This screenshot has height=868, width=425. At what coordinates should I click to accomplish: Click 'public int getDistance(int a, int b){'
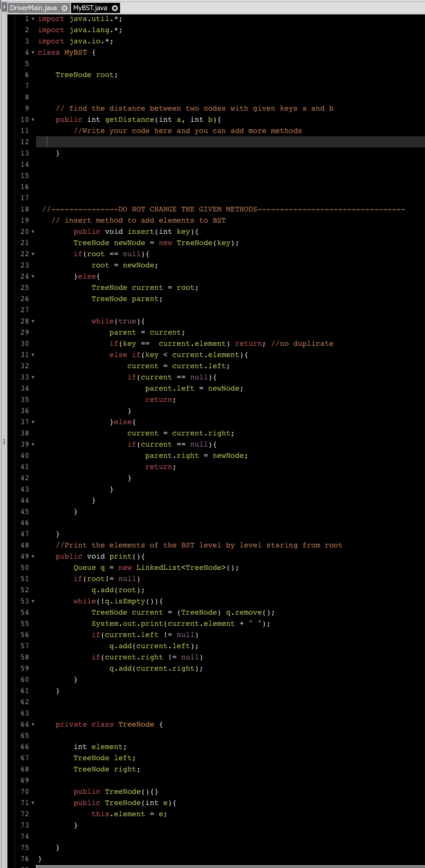tap(138, 119)
